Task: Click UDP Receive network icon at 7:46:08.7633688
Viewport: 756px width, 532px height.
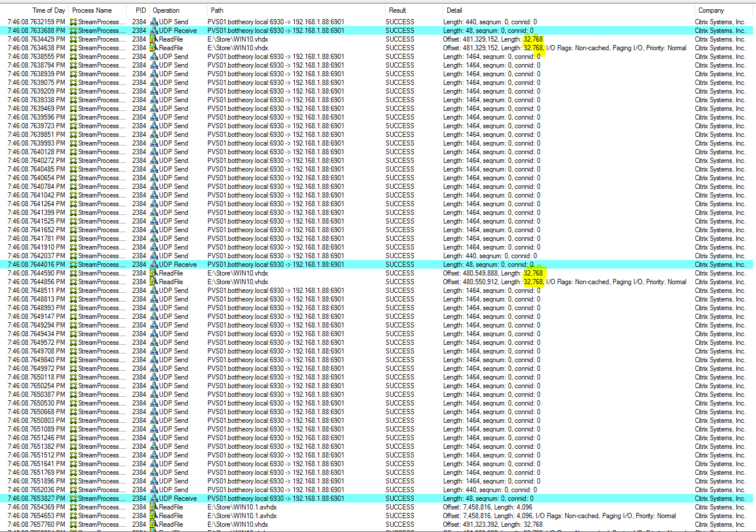Action: 154,31
